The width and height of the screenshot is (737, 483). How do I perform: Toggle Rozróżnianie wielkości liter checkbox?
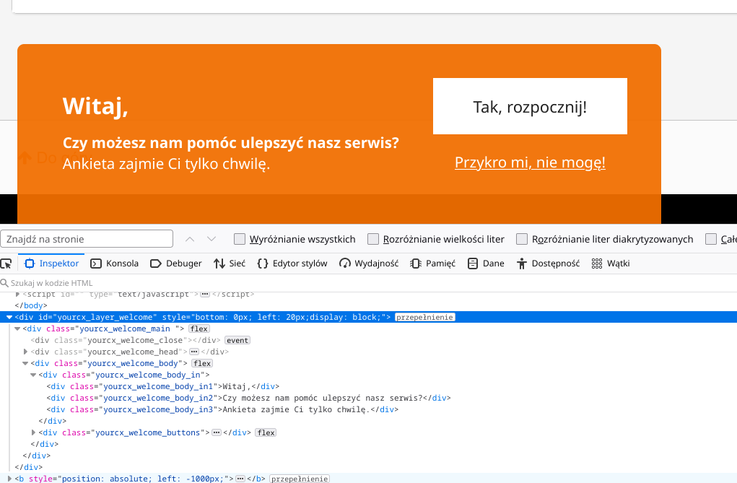point(374,239)
